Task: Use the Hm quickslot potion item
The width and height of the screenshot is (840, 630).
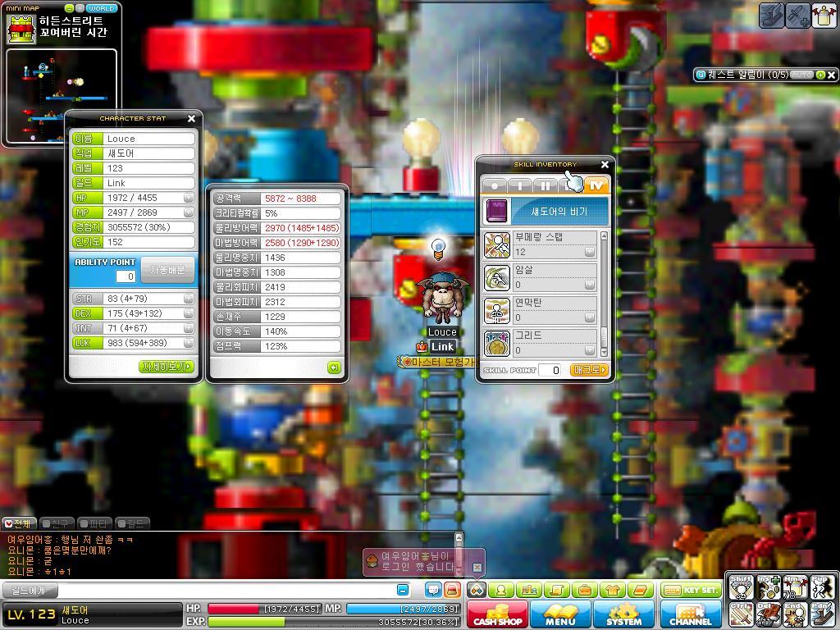Action: tap(795, 588)
